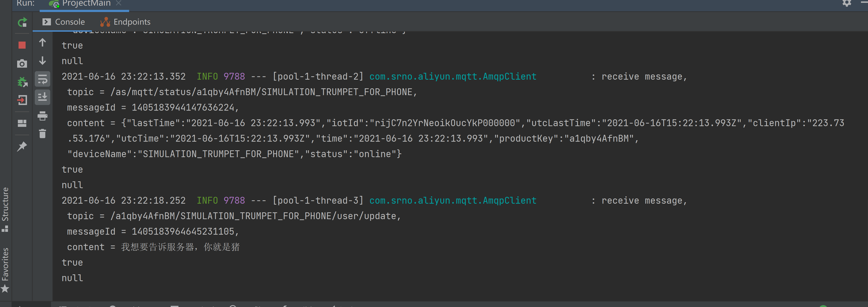
Task: Toggle soft-wrap for console
Action: point(42,79)
